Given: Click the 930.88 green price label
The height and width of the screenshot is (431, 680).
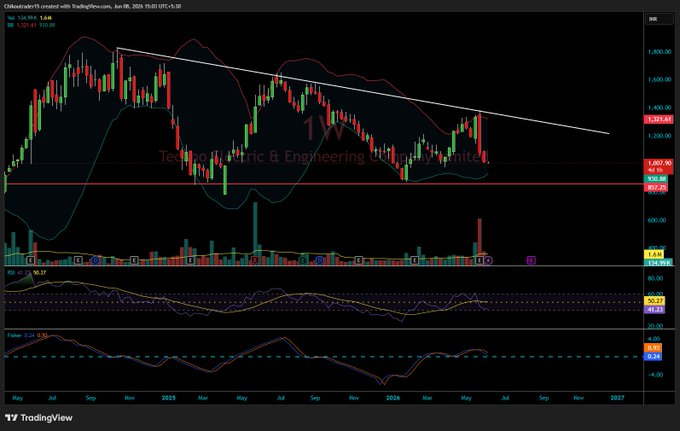Looking at the screenshot, I should (656, 179).
